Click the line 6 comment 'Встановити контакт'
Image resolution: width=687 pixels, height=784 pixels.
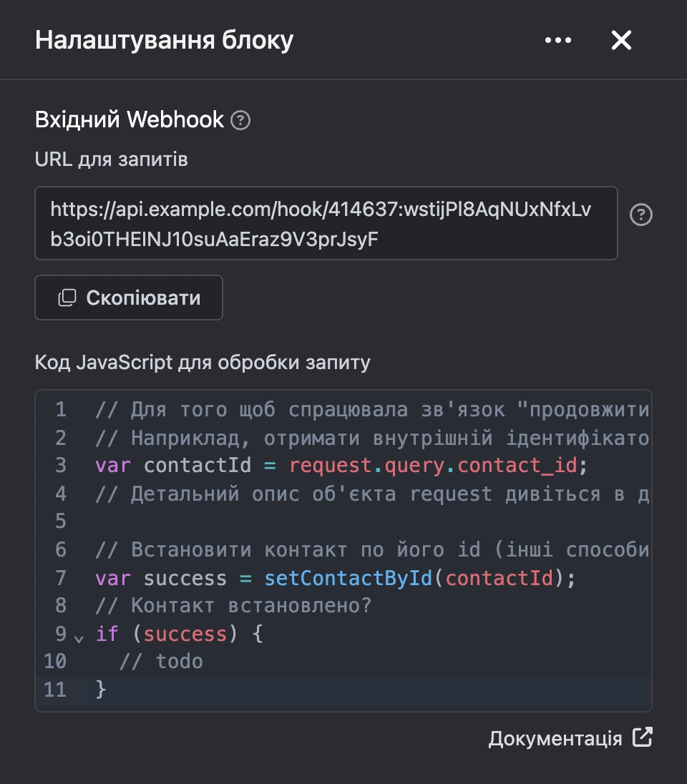click(372, 550)
